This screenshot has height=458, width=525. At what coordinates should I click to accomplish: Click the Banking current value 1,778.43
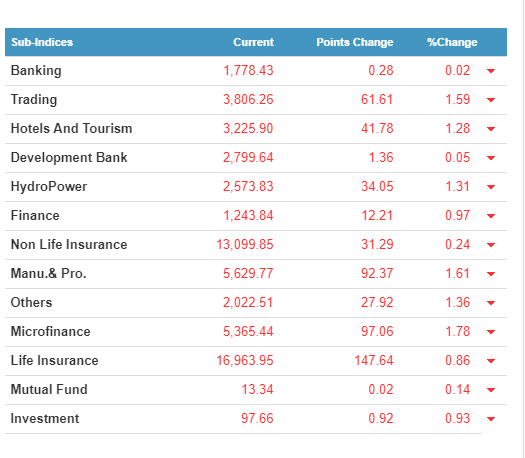(248, 71)
